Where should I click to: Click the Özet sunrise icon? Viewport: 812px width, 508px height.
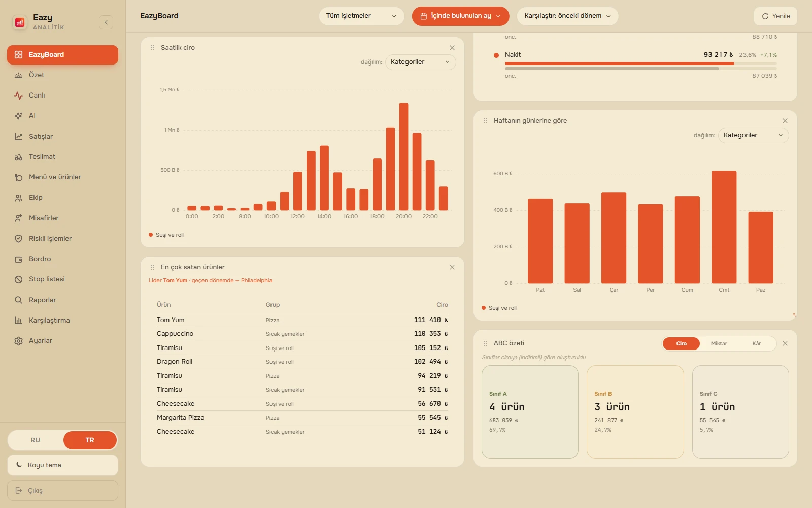click(x=19, y=75)
